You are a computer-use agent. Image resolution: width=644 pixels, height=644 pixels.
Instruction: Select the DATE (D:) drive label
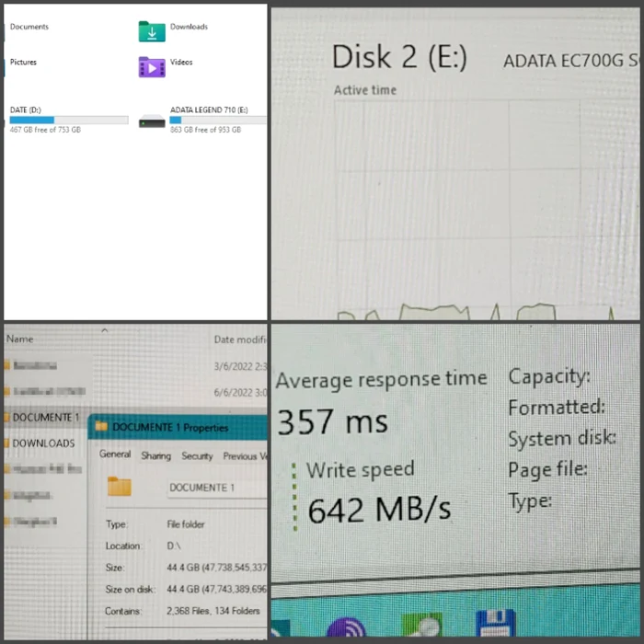[x=26, y=109]
